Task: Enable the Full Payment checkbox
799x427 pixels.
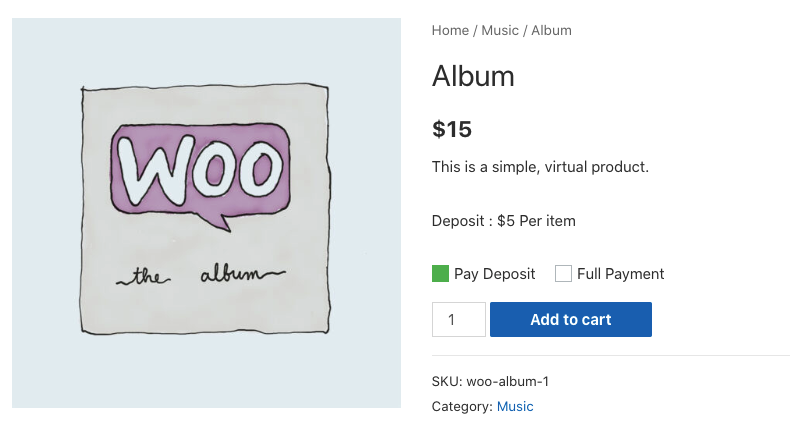Action: 563,274
